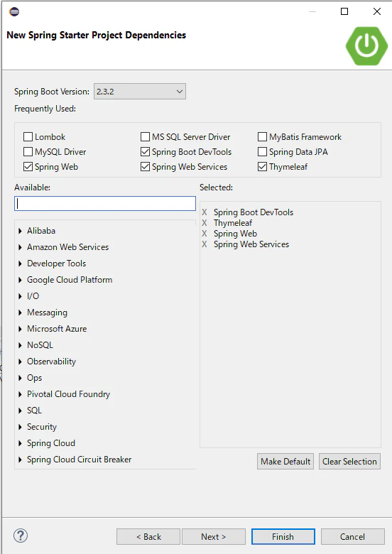The width and height of the screenshot is (392, 554).
Task: Uncheck Spring Web Services checkbox
Action: coord(145,166)
